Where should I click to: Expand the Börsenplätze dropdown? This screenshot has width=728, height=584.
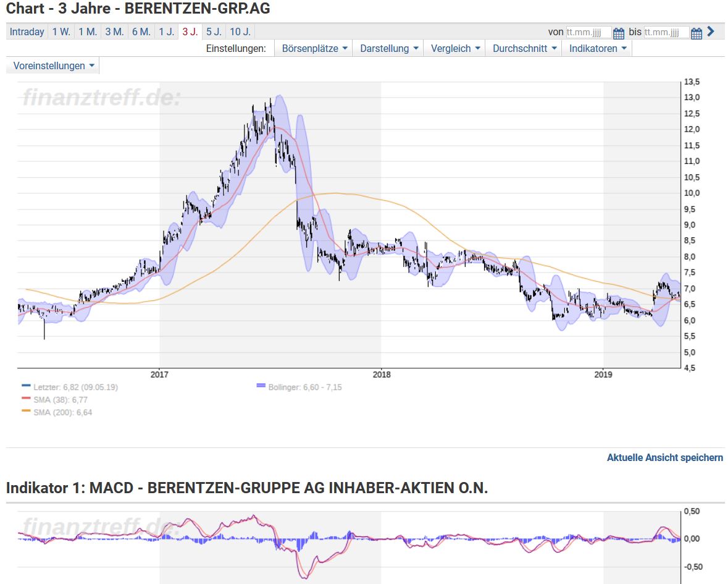pos(314,48)
